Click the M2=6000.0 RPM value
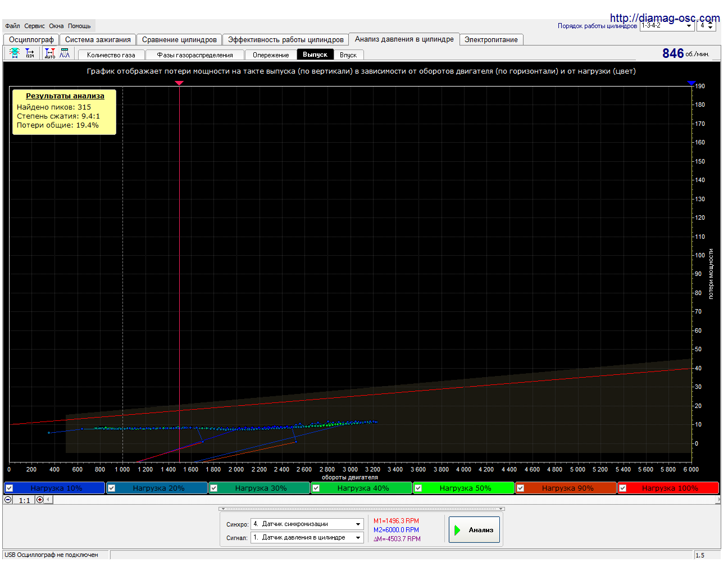Screen dimensions: 728x562 tap(396, 530)
